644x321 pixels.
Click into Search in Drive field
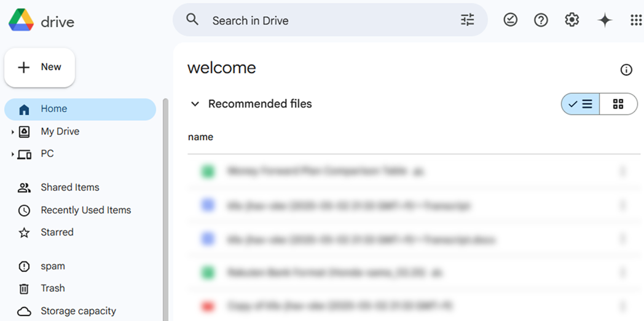click(330, 20)
